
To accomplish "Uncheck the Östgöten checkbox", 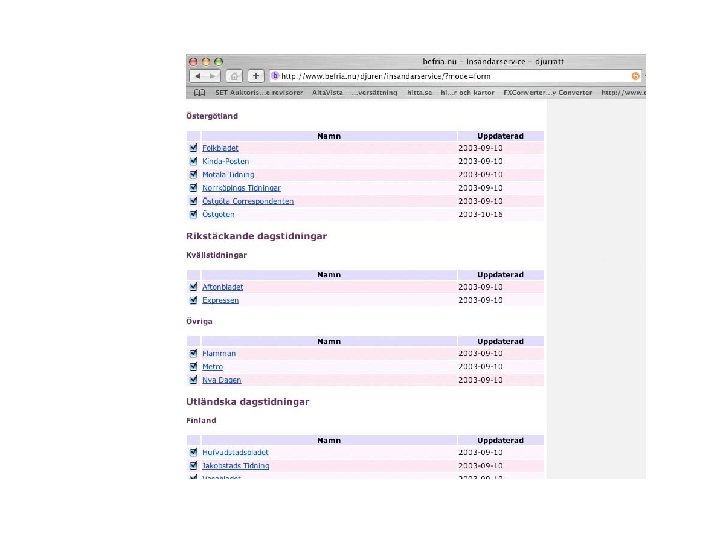I will [x=193, y=214].
